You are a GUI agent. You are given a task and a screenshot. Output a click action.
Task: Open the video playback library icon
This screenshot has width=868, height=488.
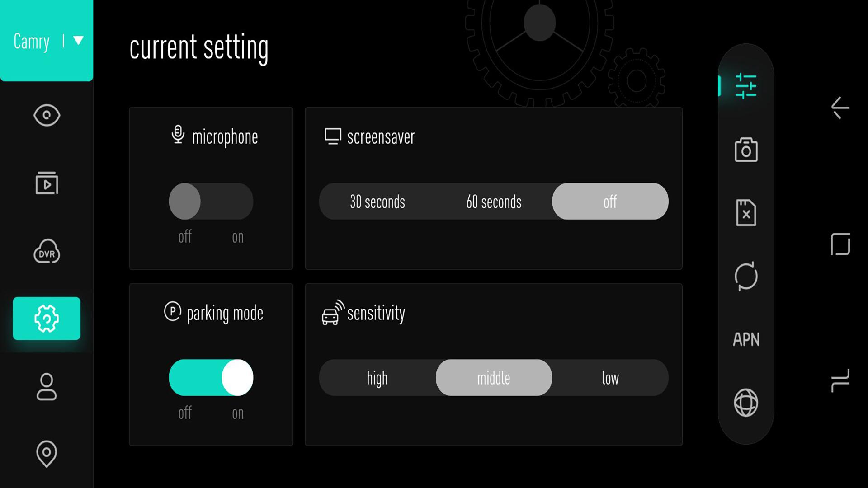tap(47, 183)
